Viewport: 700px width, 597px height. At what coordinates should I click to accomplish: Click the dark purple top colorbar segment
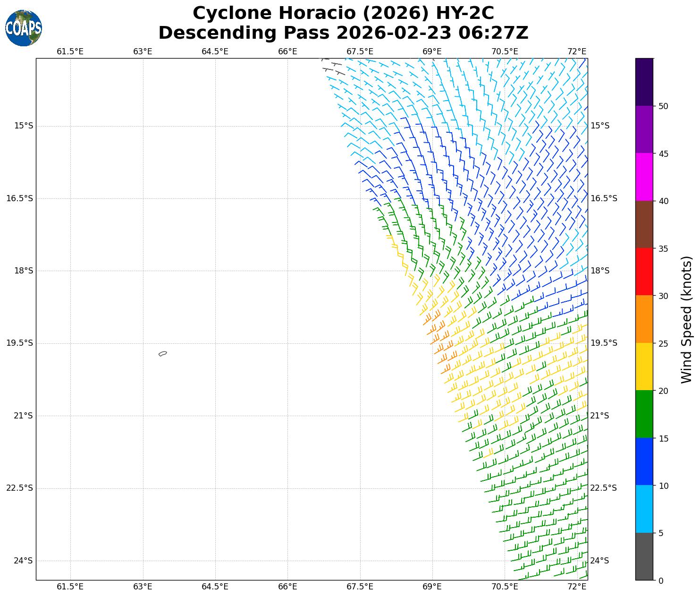[644, 82]
